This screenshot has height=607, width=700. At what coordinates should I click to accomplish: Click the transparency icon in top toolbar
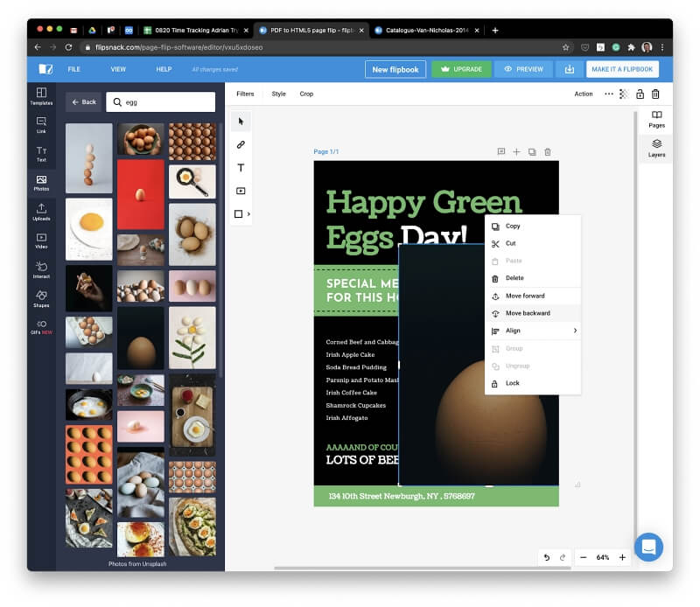coord(624,94)
